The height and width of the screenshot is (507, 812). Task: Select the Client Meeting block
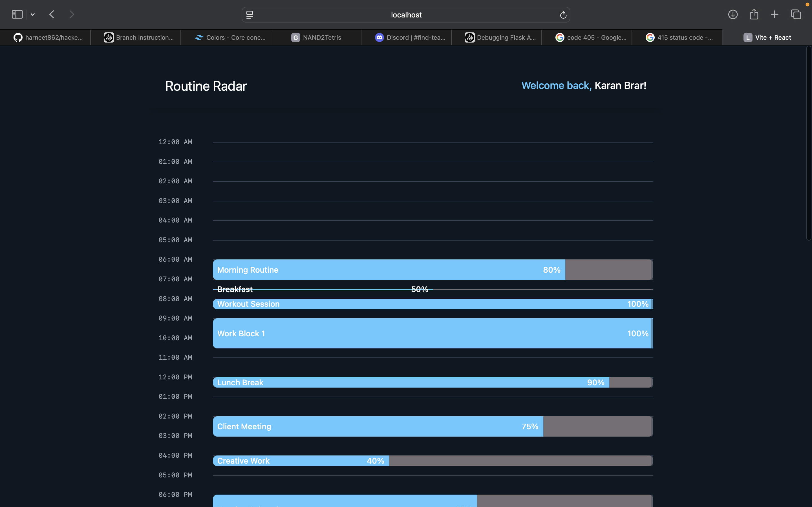click(378, 426)
